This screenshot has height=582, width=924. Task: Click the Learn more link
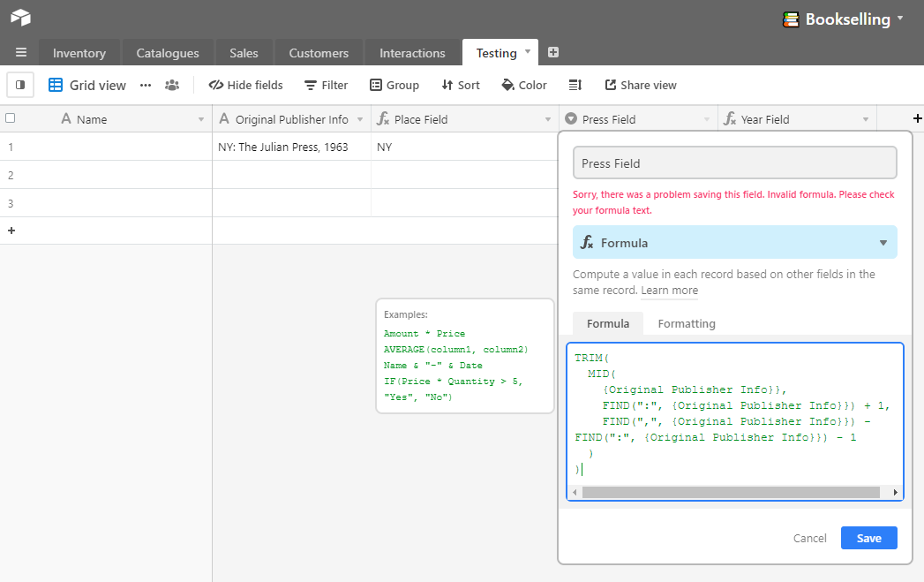click(670, 291)
